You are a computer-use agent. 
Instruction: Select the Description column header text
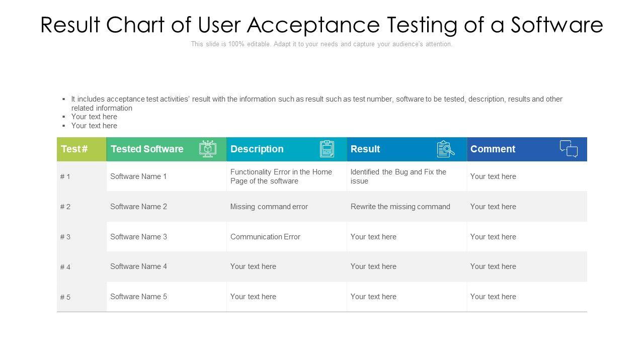click(257, 149)
